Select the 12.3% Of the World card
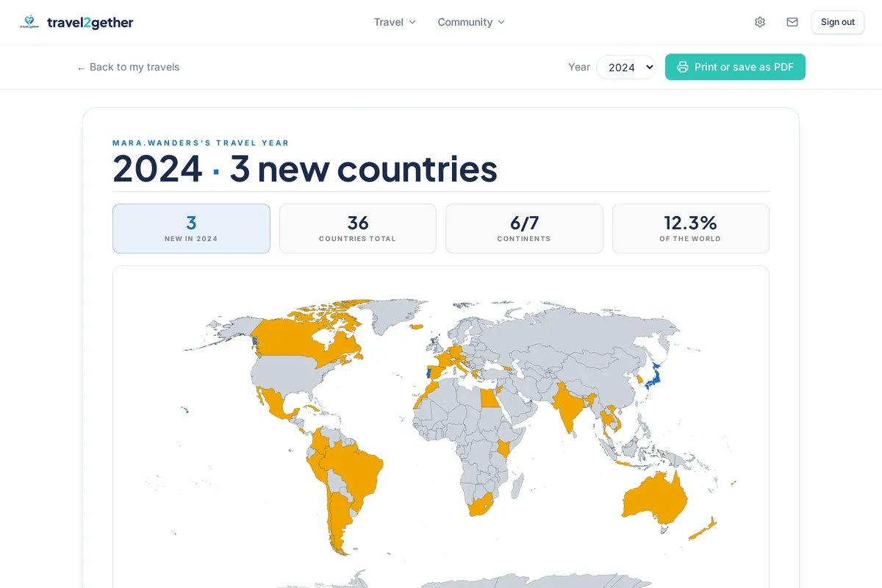Image resolution: width=882 pixels, height=588 pixels. tap(691, 229)
